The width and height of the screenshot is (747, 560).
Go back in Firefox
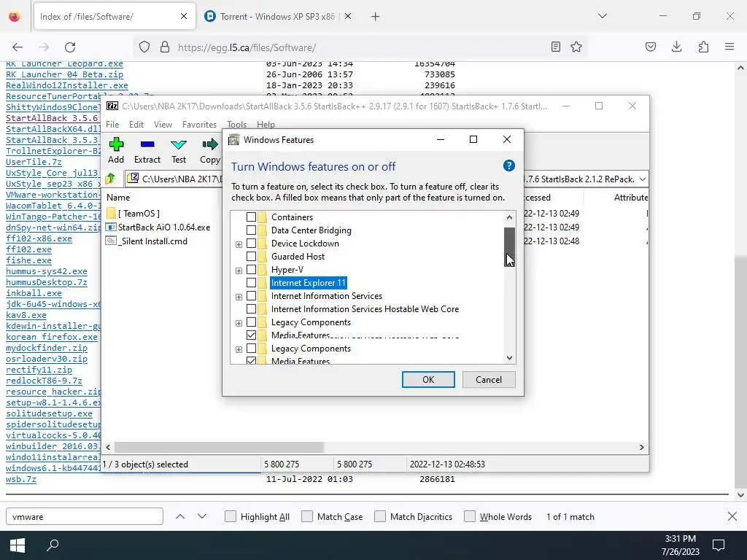pyautogui.click(x=18, y=47)
